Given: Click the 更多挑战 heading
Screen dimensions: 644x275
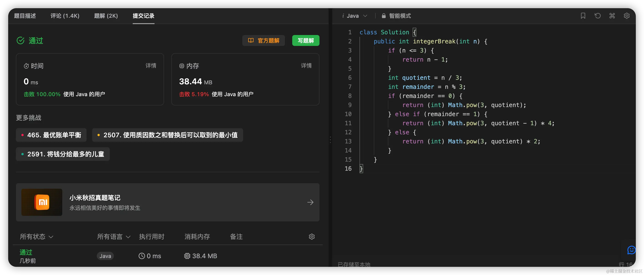Looking at the screenshot, I should tap(28, 118).
